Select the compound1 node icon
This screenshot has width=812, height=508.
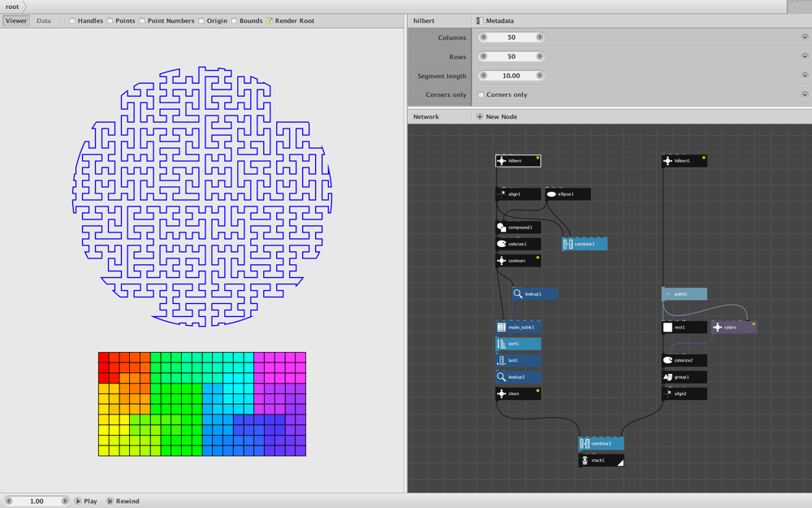coord(501,228)
